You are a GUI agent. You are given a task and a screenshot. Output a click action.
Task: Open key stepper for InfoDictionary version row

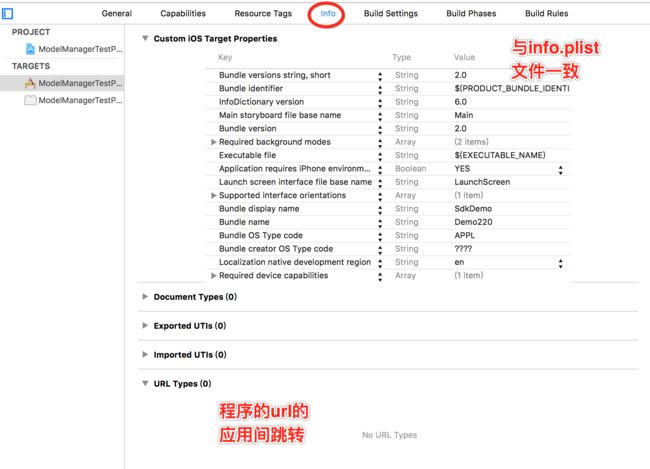coord(380,103)
